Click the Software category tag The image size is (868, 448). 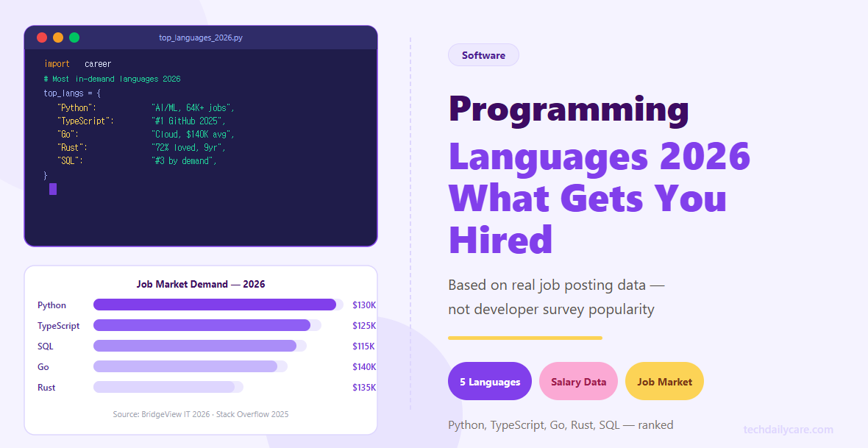(x=483, y=55)
